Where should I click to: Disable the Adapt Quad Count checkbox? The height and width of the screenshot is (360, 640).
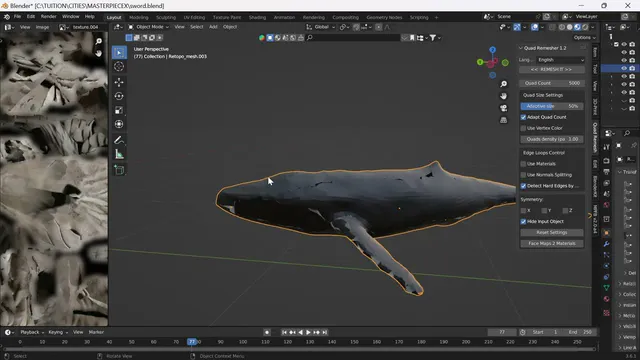523,117
